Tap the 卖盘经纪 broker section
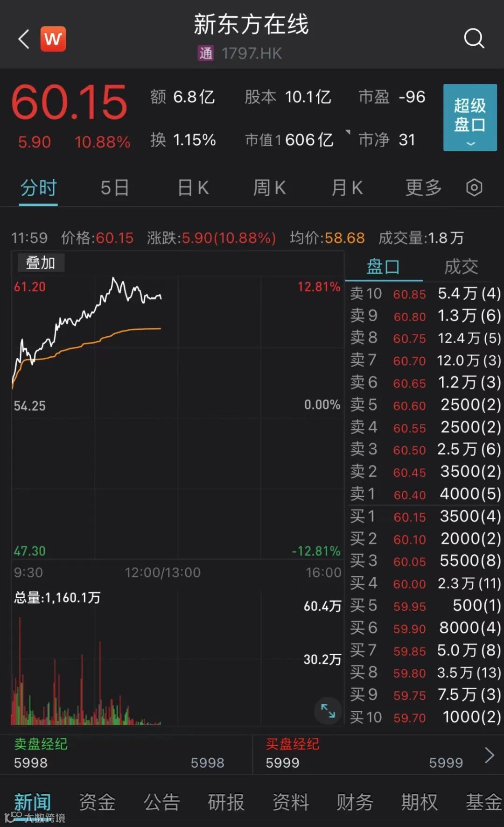The image size is (504, 827). point(126,754)
